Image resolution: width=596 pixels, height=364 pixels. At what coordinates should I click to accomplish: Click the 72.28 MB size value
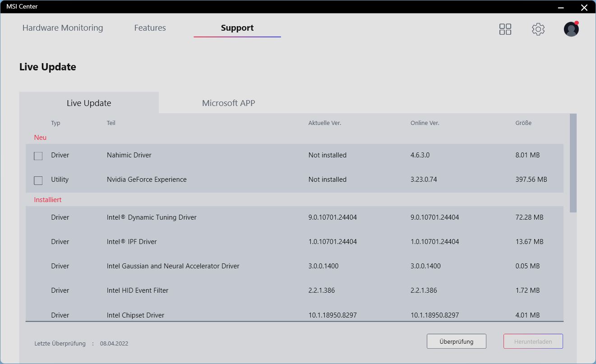529,217
